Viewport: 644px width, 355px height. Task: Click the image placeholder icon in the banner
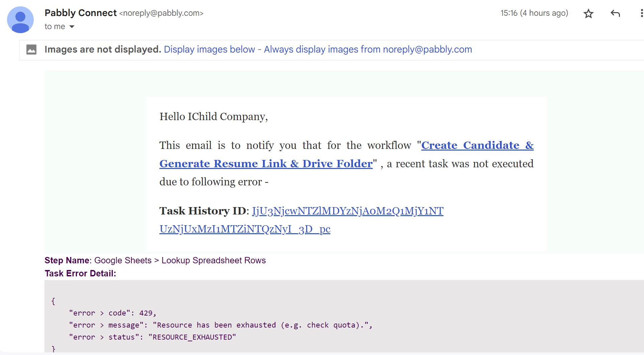[31, 50]
